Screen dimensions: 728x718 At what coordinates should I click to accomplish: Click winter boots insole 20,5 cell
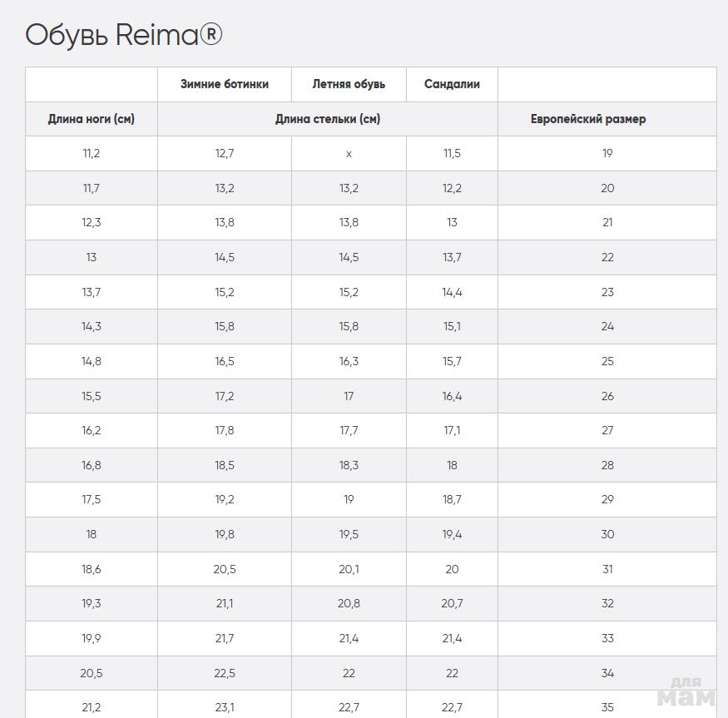(x=225, y=569)
